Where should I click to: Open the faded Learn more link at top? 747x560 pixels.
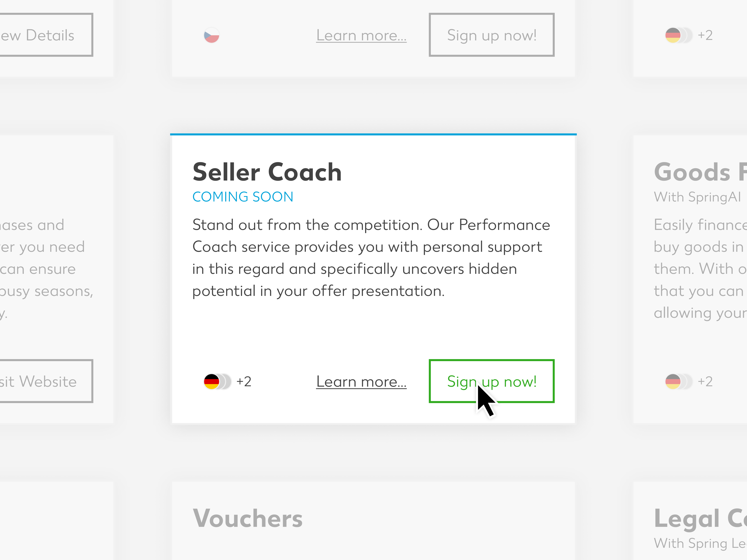pos(361,35)
